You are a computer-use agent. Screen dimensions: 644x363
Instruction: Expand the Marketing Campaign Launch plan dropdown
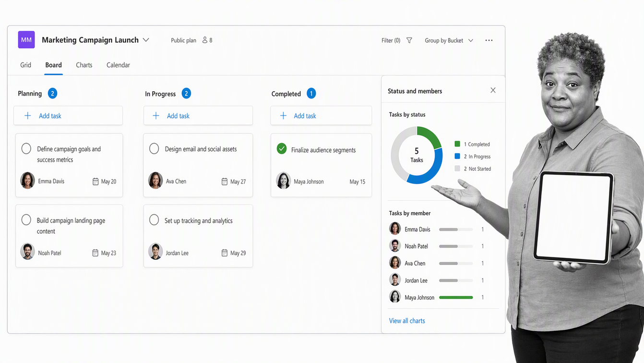click(x=146, y=40)
